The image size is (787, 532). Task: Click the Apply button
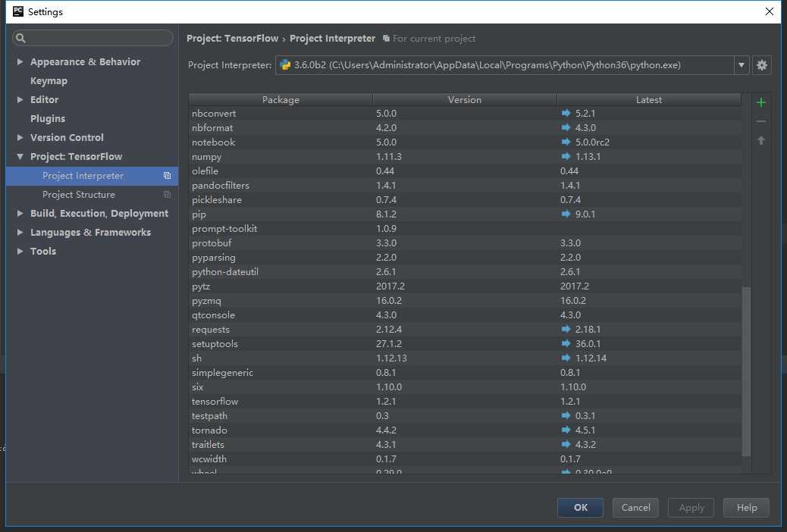tap(691, 508)
